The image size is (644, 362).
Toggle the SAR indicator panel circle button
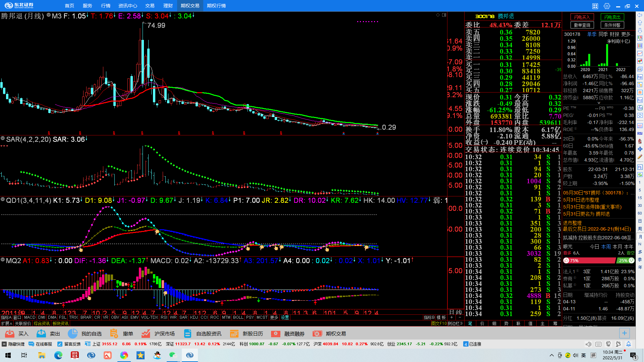[3, 138]
